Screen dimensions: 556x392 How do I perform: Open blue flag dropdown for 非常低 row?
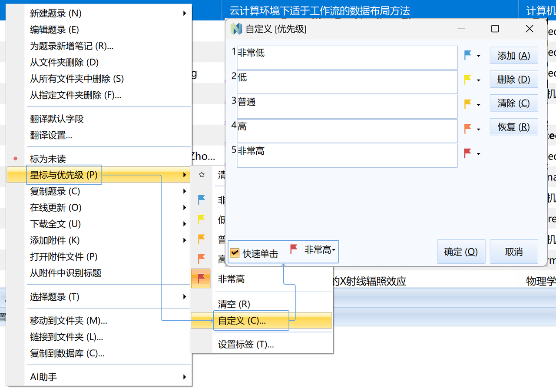click(x=472, y=56)
